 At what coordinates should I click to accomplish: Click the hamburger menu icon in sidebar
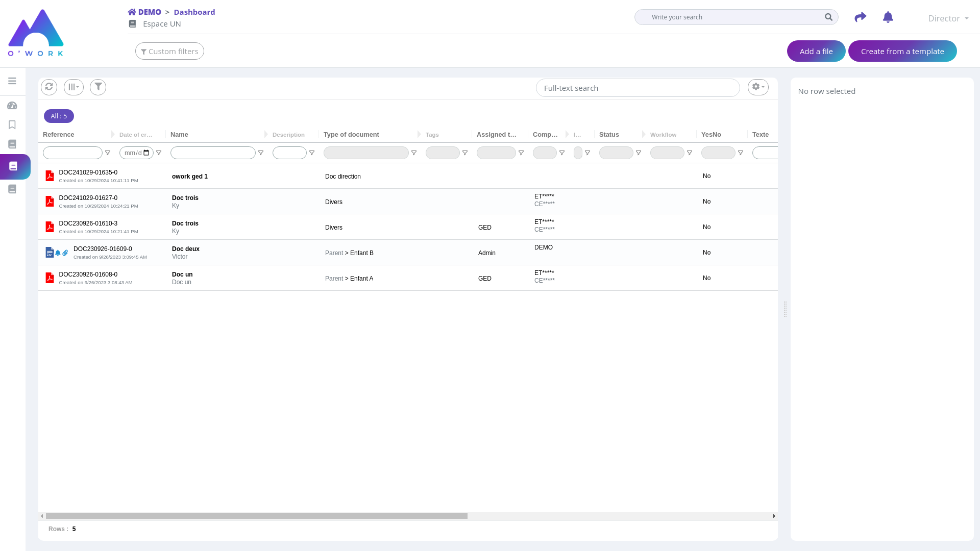12,81
